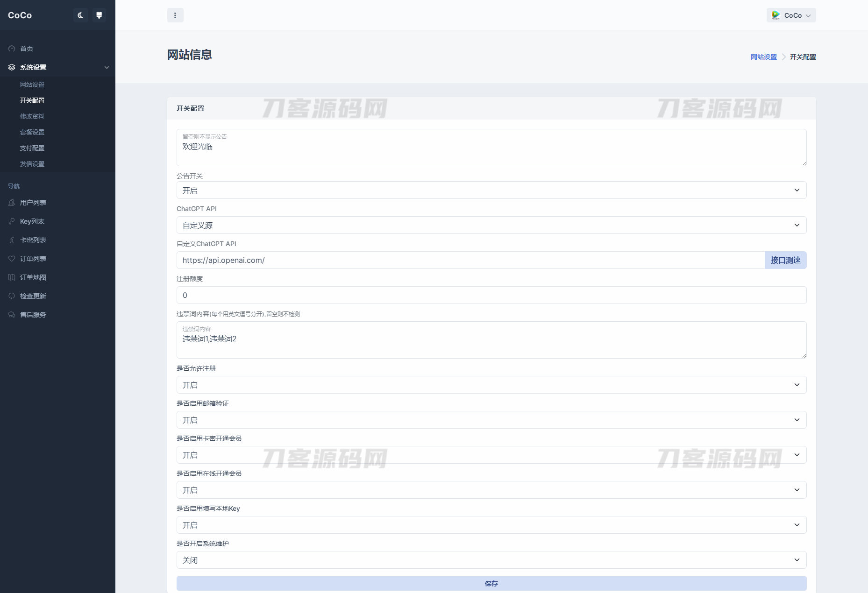Click the 售后服务 chat icon
Image resolution: width=868 pixels, height=593 pixels.
[12, 315]
